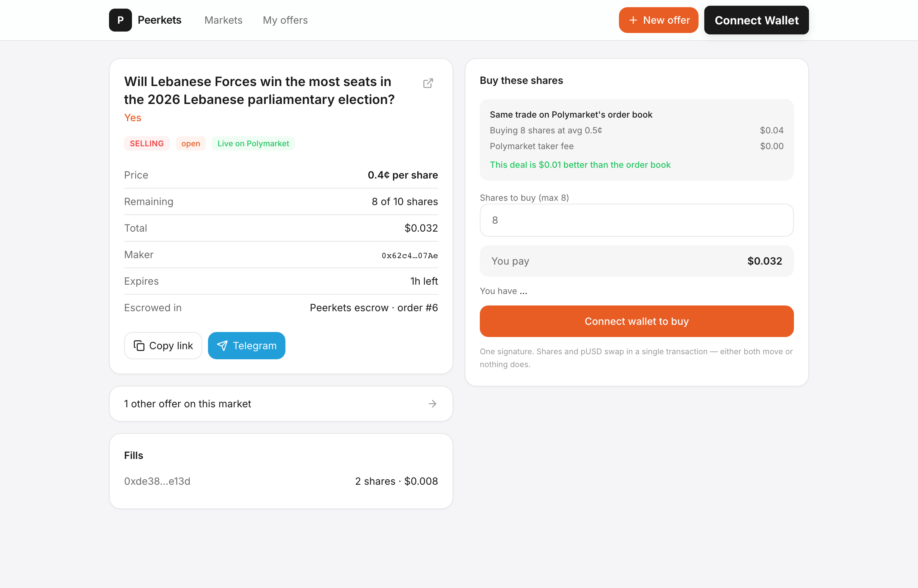Click the $0.04 order book cost
Image resolution: width=918 pixels, height=588 pixels.
coord(771,130)
